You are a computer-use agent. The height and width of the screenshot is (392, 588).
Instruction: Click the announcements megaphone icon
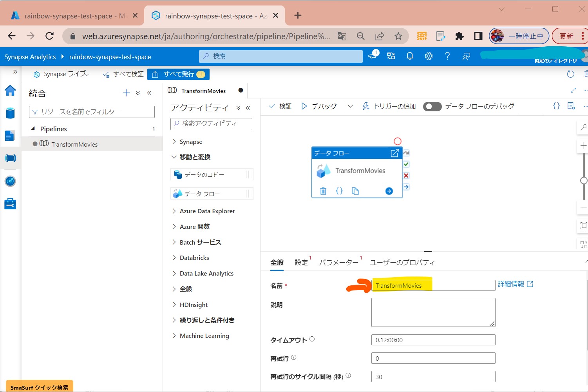click(373, 55)
